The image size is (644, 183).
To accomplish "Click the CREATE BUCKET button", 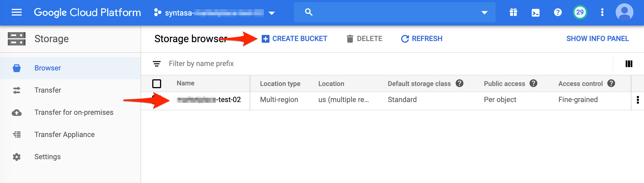I will [294, 39].
